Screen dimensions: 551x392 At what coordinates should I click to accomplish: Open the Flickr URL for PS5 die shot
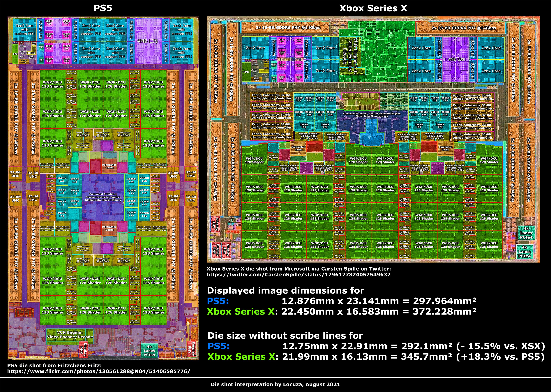click(98, 371)
